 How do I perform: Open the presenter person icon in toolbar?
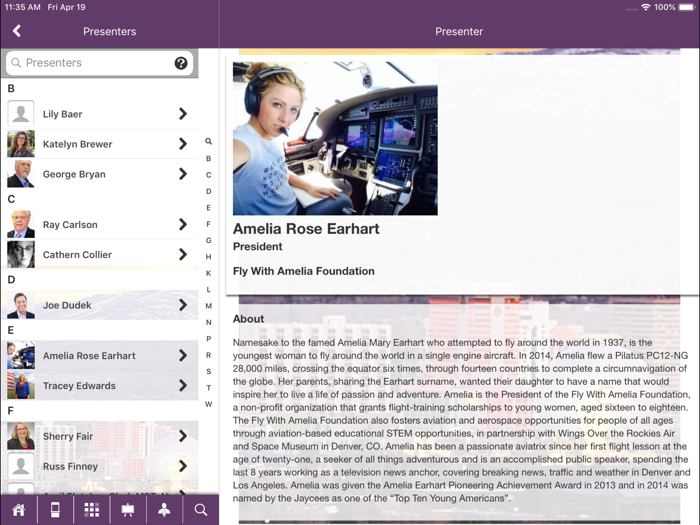[164, 510]
